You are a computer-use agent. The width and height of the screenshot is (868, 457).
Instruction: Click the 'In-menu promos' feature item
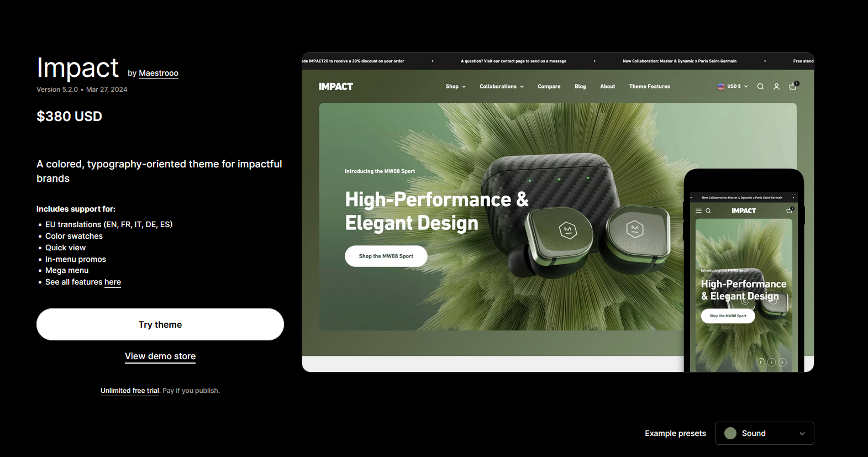click(76, 259)
